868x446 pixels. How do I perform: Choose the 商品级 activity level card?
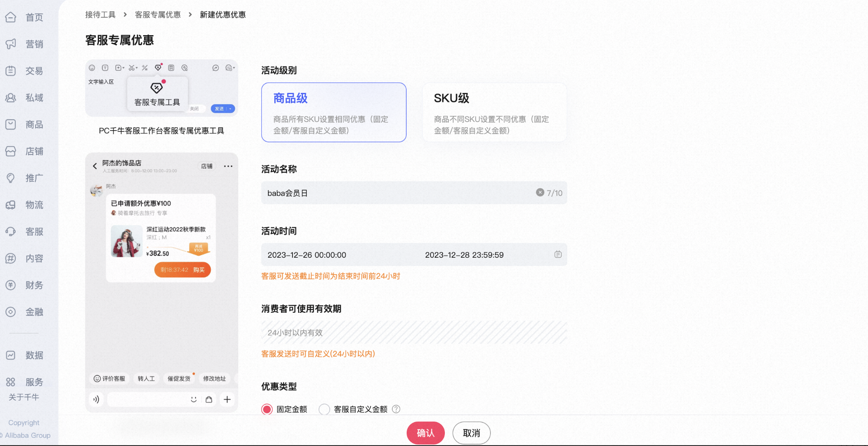[x=334, y=112]
